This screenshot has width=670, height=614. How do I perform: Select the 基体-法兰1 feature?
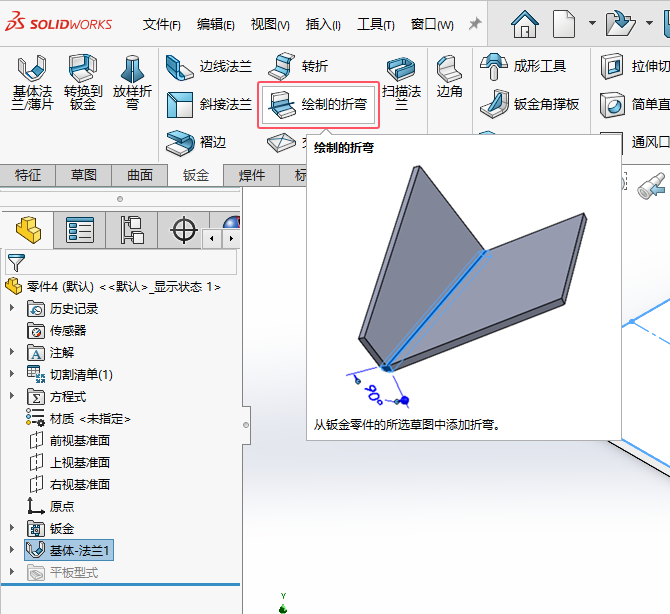69,550
